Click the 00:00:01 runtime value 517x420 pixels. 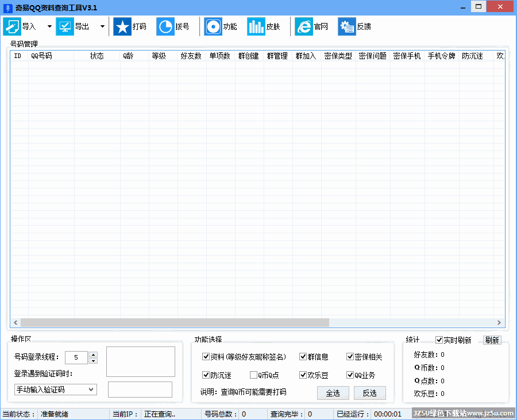tap(387, 414)
